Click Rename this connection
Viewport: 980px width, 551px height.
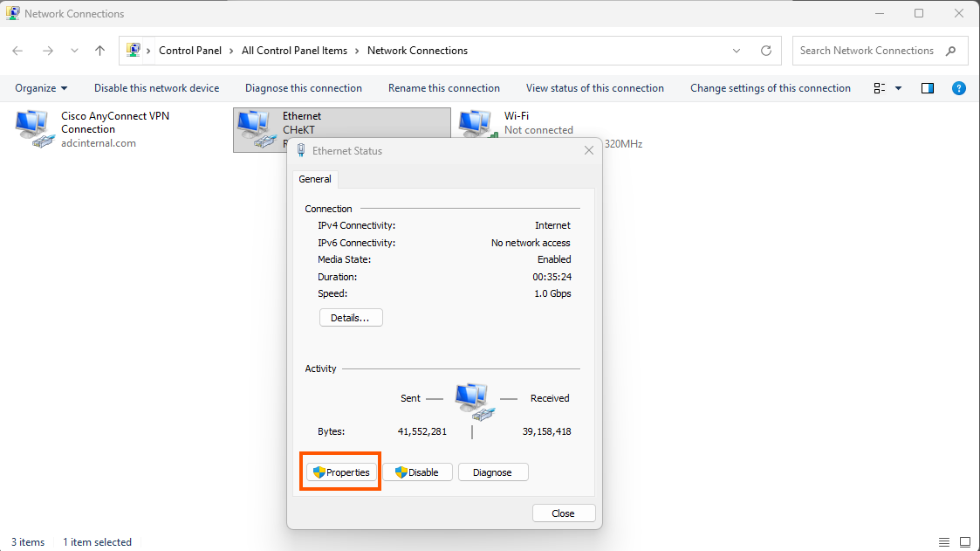coord(444,88)
